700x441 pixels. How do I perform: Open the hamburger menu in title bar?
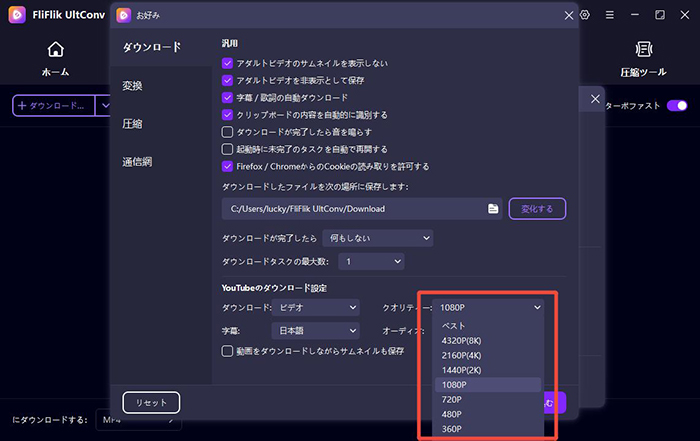click(609, 15)
